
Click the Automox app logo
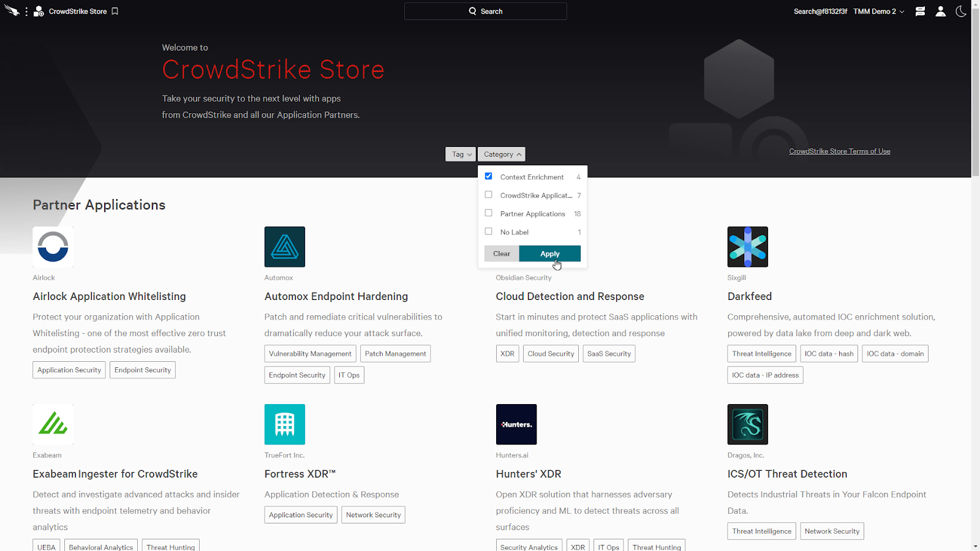click(285, 247)
